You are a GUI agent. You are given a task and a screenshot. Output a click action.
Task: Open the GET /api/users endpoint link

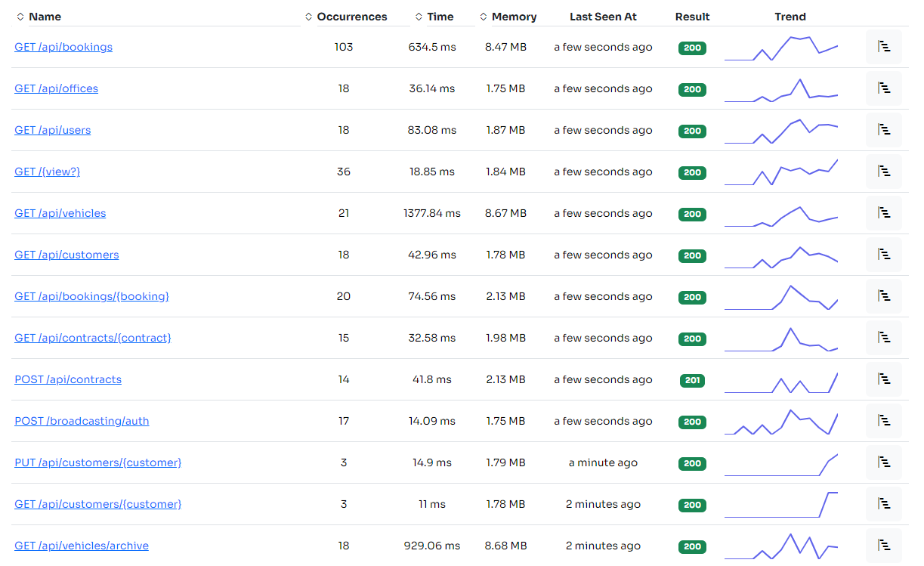[52, 130]
